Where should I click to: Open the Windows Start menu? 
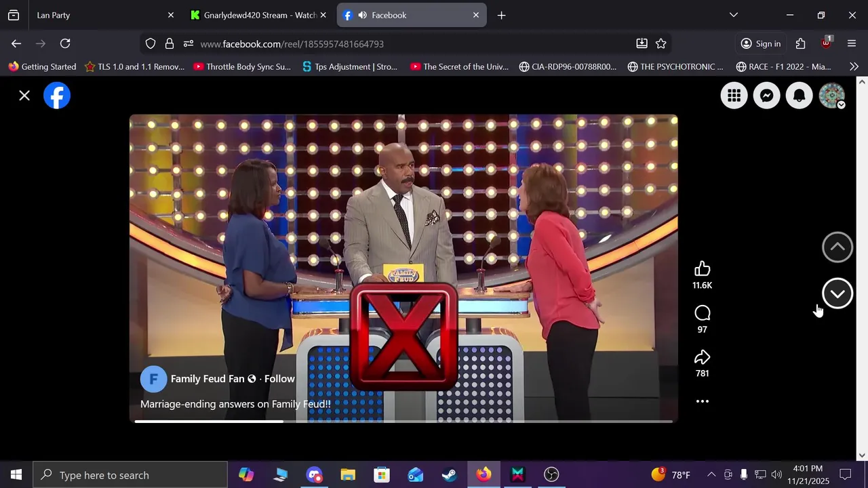16,475
